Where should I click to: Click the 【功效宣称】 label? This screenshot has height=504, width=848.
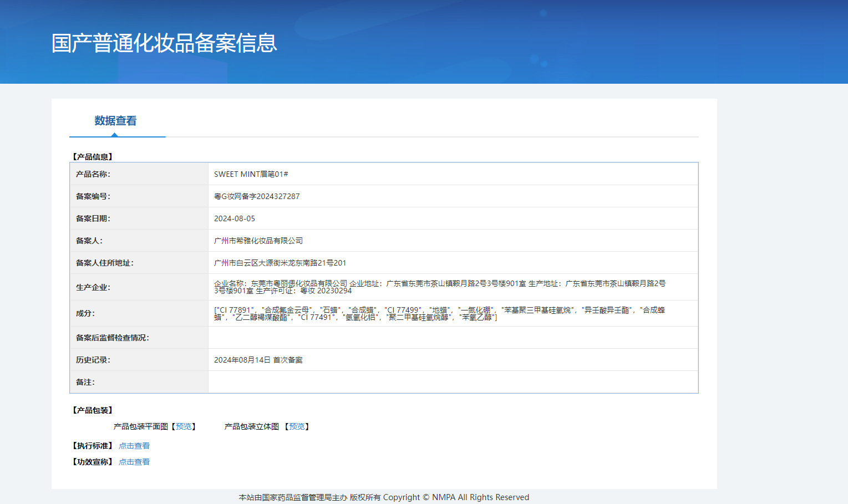point(93,462)
